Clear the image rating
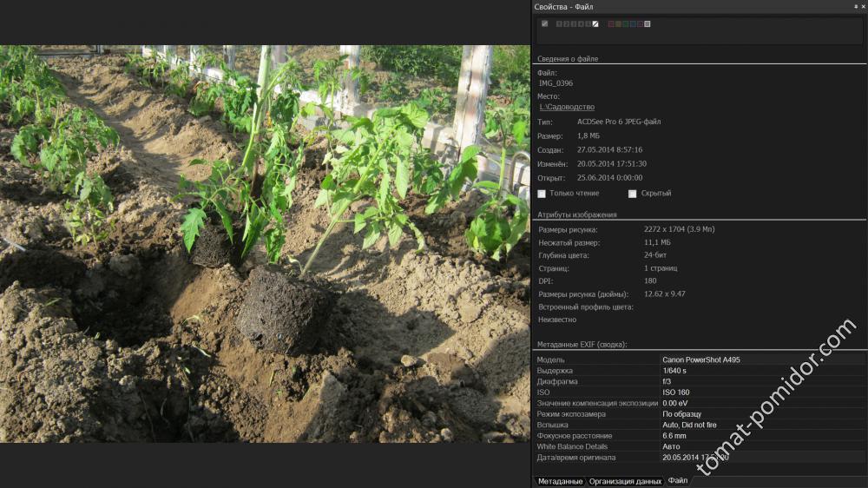The height and width of the screenshot is (488, 868). [595, 23]
